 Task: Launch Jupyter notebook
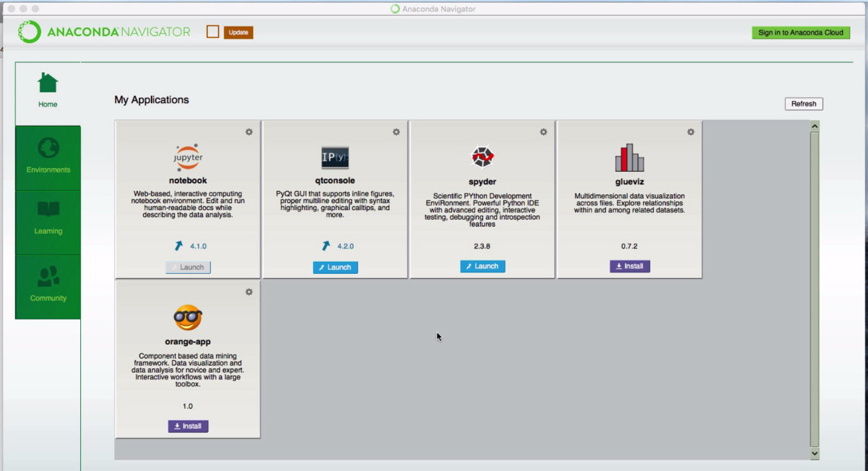click(x=188, y=267)
